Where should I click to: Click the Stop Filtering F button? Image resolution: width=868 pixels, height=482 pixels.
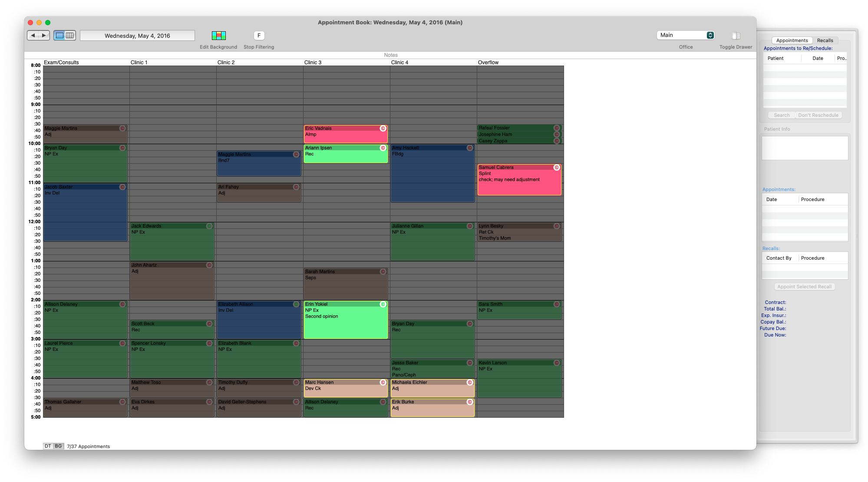coord(259,36)
